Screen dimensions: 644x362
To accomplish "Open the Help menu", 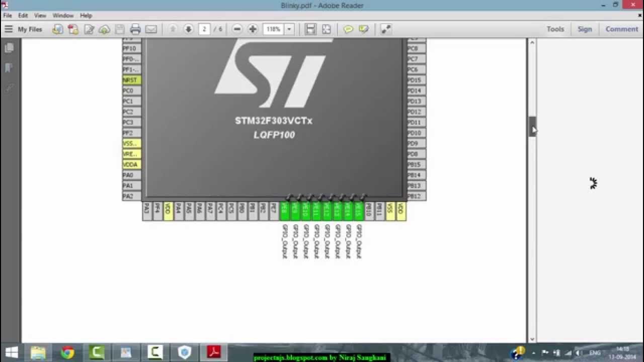I will click(86, 16).
